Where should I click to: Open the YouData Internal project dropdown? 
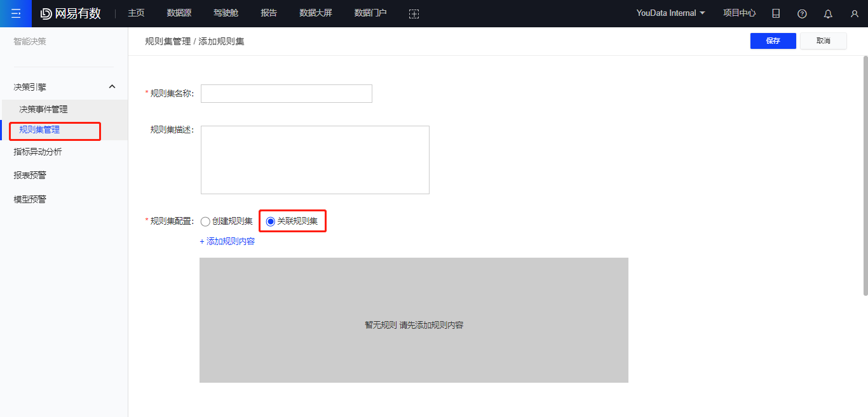click(x=670, y=13)
